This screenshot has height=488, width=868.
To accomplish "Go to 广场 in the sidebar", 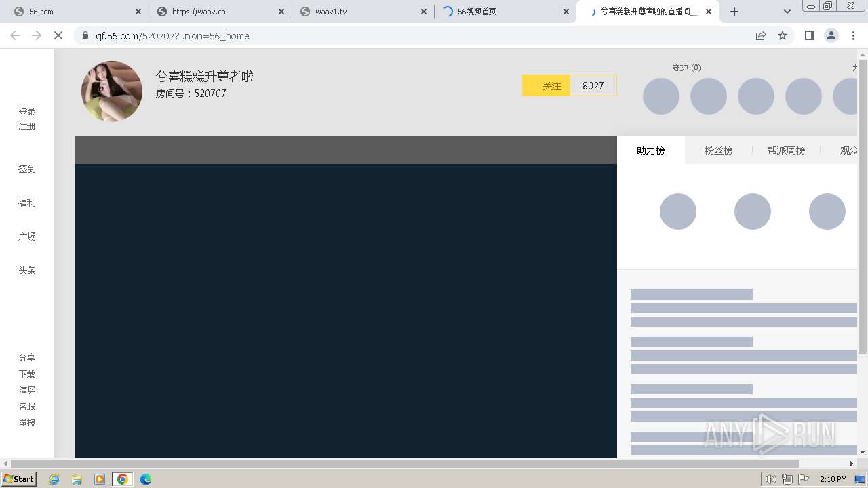I will (x=27, y=237).
